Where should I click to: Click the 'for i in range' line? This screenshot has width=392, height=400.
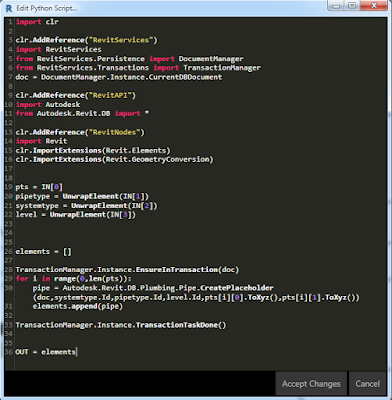[73, 279]
